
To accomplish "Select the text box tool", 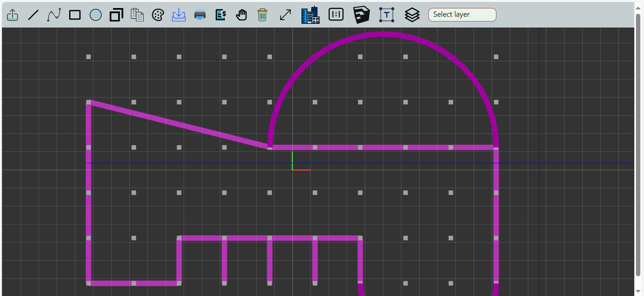I will (386, 15).
